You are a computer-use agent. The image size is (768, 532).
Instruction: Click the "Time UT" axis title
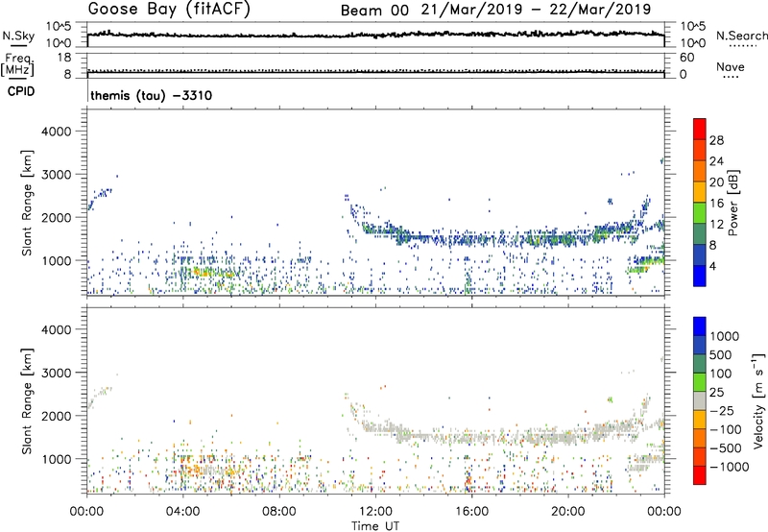[375, 526]
